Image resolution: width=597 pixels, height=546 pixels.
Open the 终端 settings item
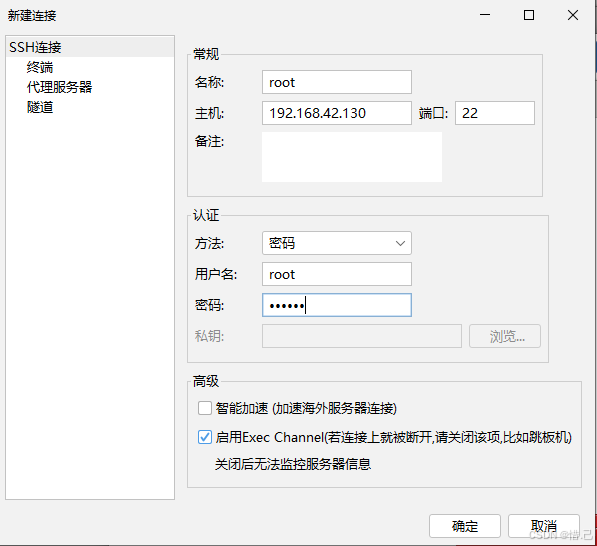[x=40, y=67]
